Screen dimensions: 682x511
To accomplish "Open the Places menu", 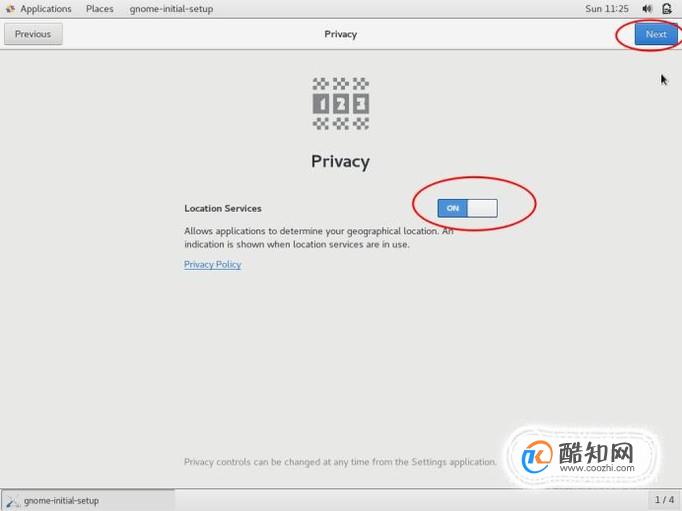I will (x=100, y=9).
